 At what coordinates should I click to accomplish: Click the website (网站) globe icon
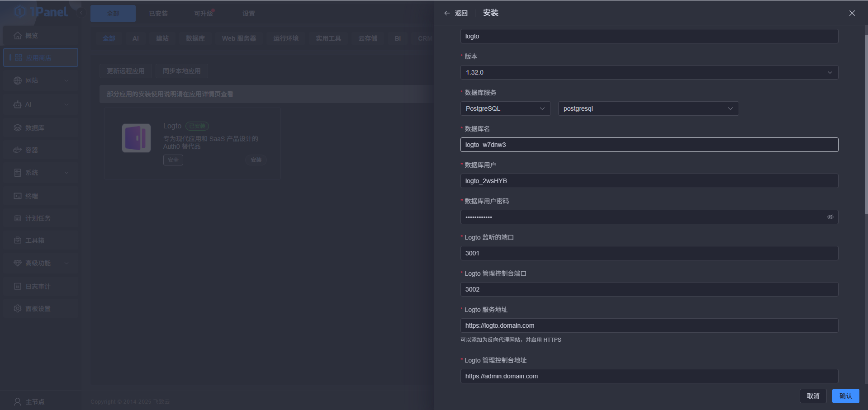(18, 80)
